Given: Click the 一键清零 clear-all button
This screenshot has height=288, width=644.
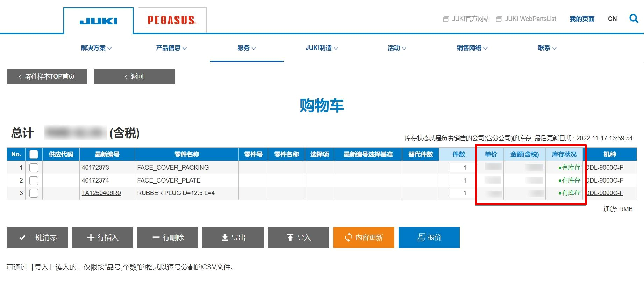Looking at the screenshot, I should [x=37, y=237].
